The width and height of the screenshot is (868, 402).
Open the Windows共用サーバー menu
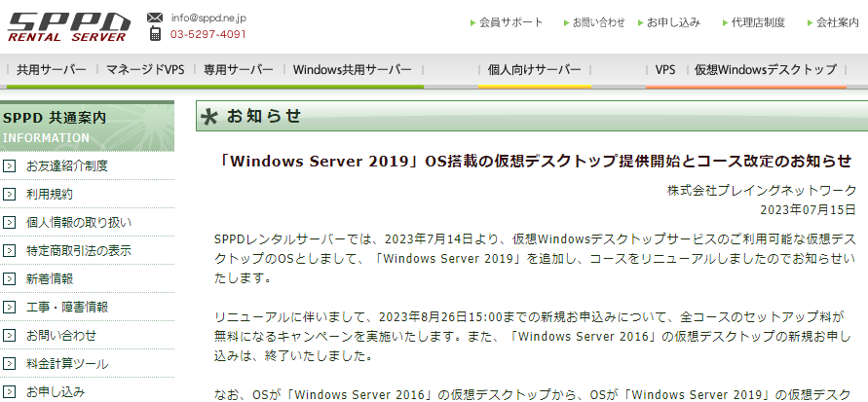point(353,70)
